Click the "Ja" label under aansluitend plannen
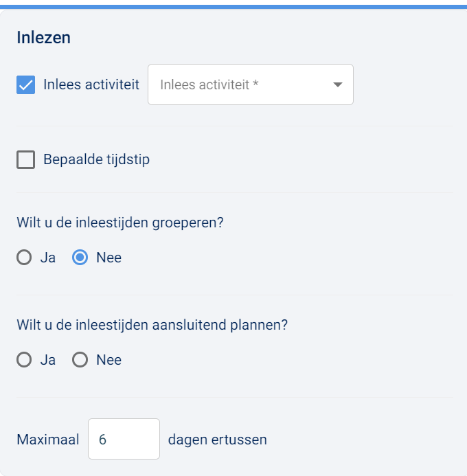Screen dimensions: 467x476 48,360
